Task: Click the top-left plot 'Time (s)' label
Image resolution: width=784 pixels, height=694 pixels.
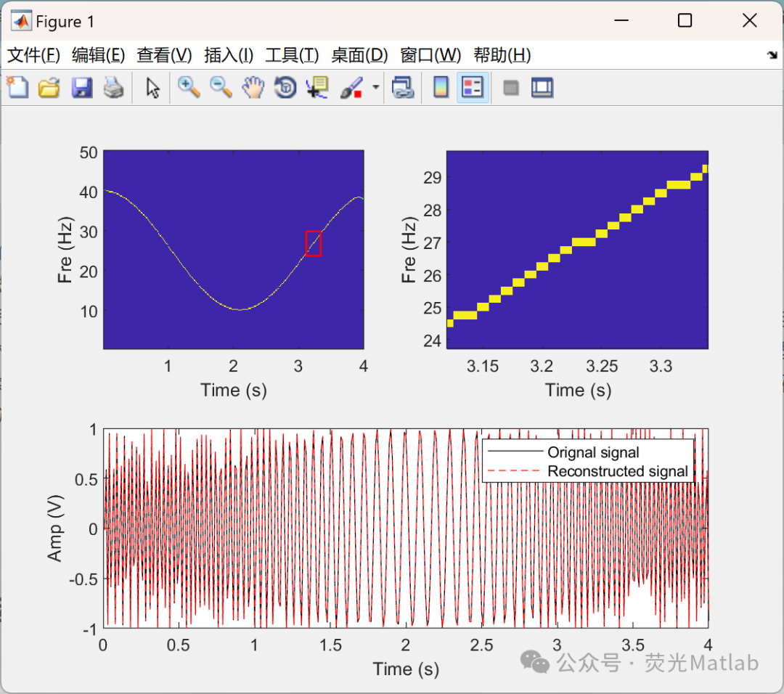Action: [234, 390]
